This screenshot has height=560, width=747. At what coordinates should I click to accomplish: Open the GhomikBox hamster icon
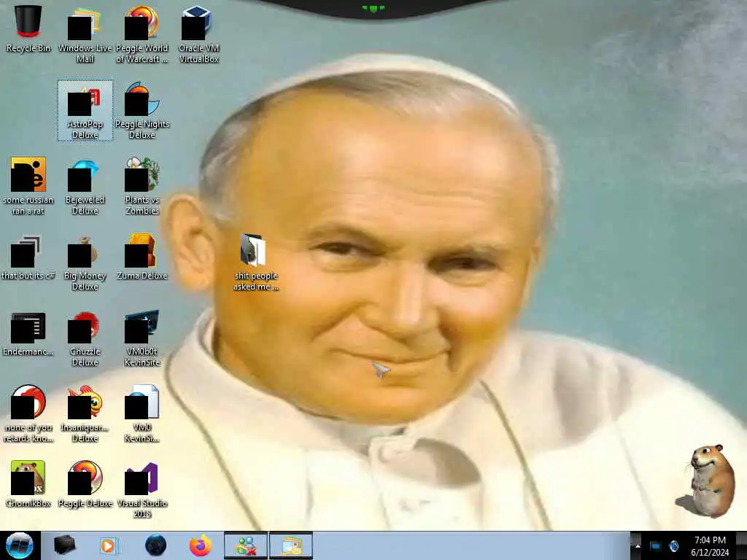[x=28, y=484]
